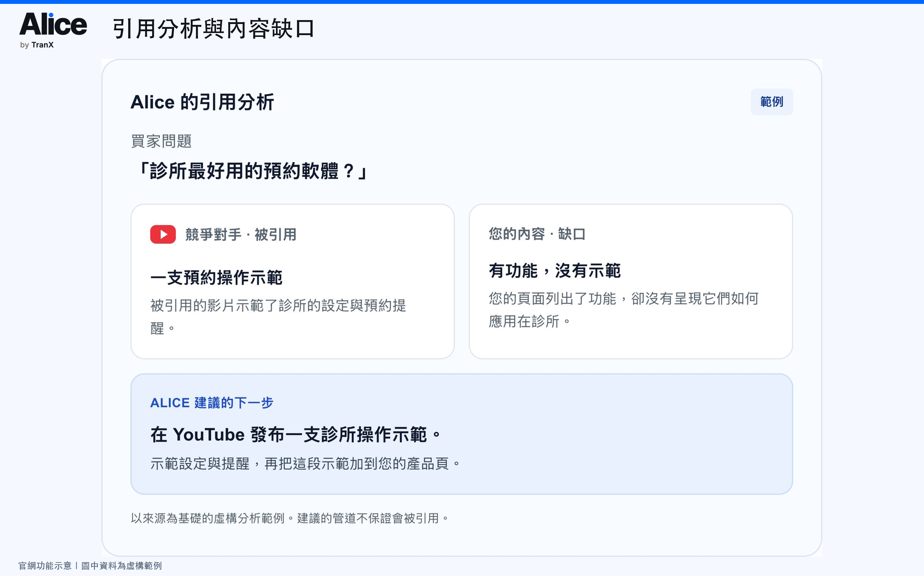
Task: Click the YouTube 發布 recommendation heading
Action: (x=296, y=434)
